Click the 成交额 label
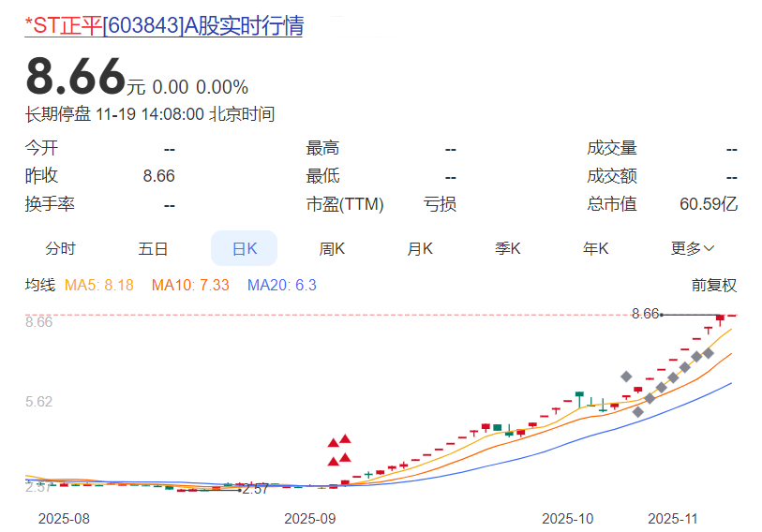Screen dimensions: 762x532 tap(611, 176)
